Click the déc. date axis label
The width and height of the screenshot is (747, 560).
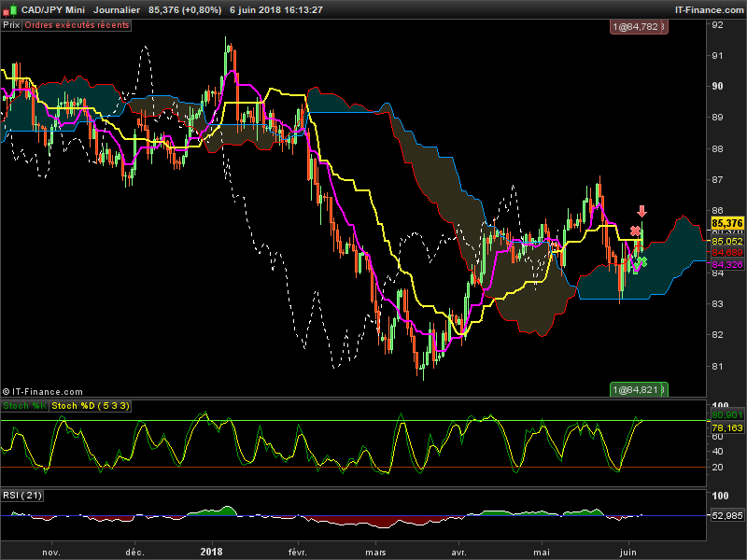click(134, 552)
